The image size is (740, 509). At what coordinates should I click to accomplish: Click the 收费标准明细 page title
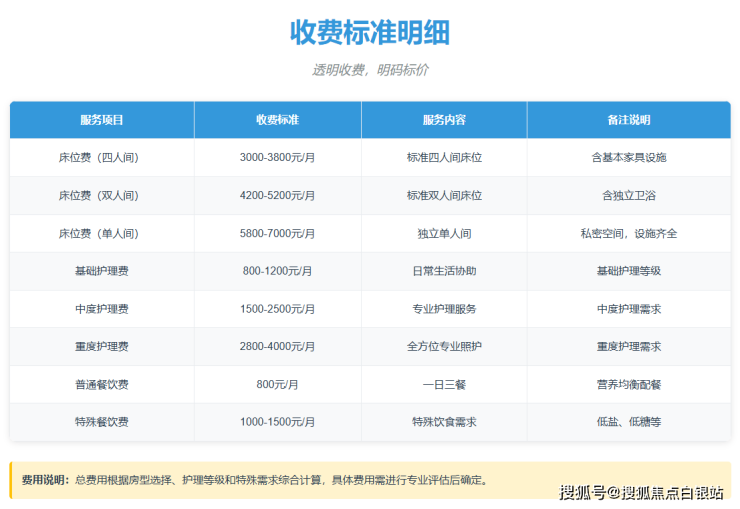pyautogui.click(x=370, y=32)
